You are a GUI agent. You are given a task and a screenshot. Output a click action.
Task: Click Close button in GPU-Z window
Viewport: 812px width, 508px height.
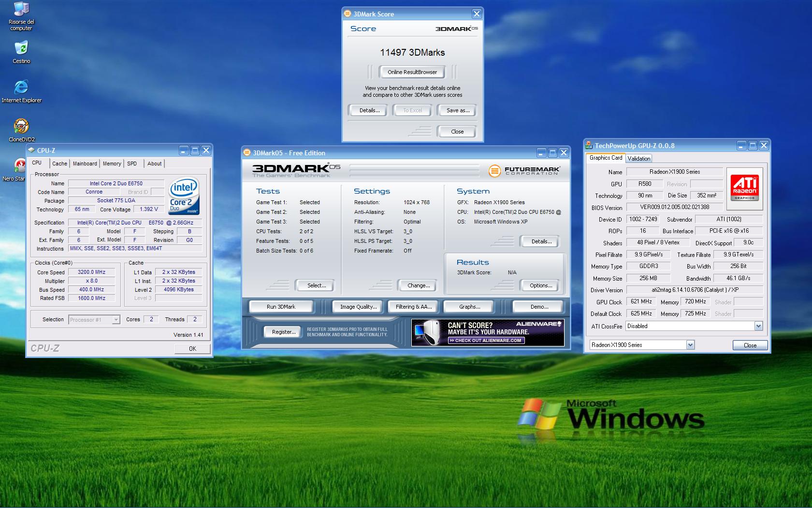(750, 345)
